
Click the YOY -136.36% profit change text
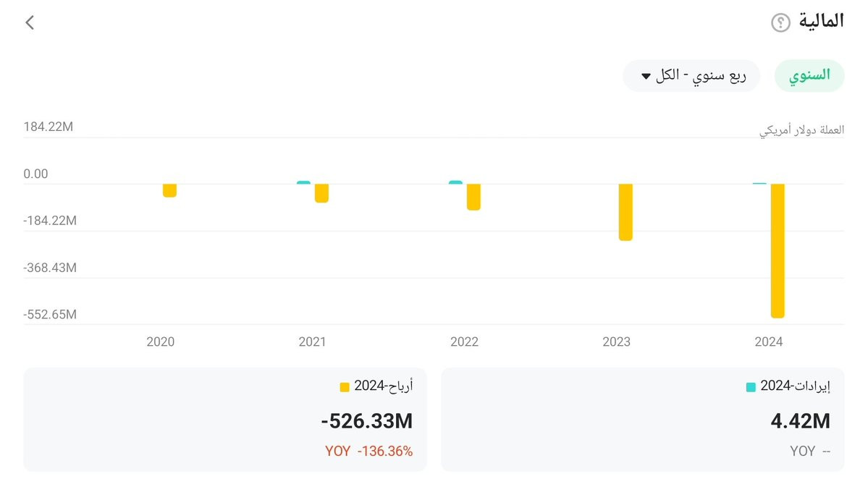[368, 451]
